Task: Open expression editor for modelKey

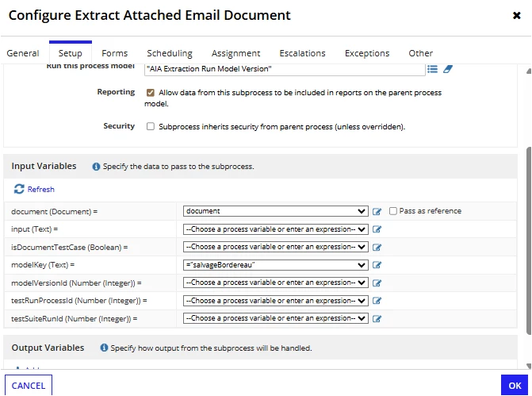Action: pyautogui.click(x=377, y=265)
